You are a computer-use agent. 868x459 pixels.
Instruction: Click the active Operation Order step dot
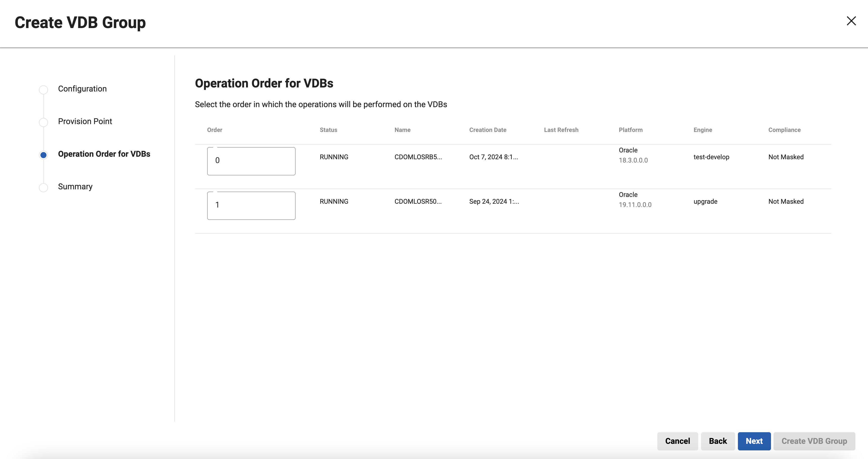pos(43,155)
